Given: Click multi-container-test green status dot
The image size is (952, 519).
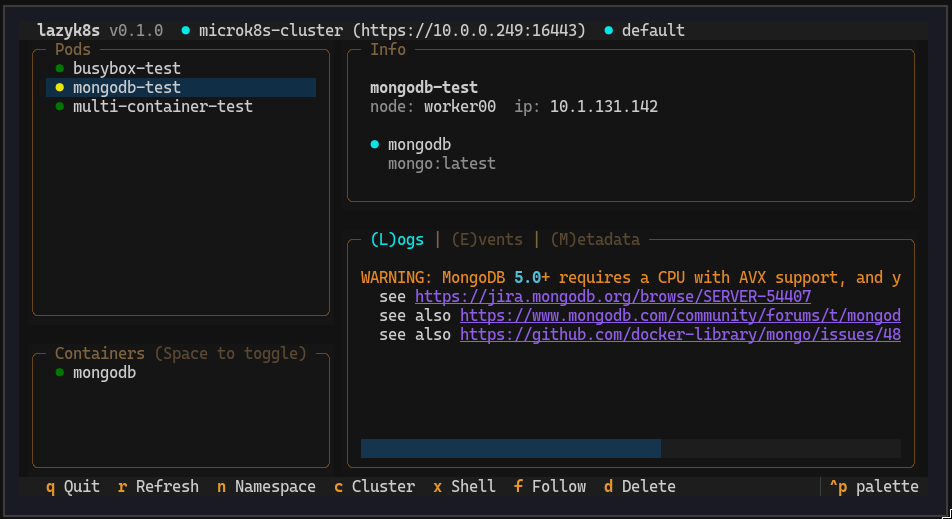Looking at the screenshot, I should 60,106.
